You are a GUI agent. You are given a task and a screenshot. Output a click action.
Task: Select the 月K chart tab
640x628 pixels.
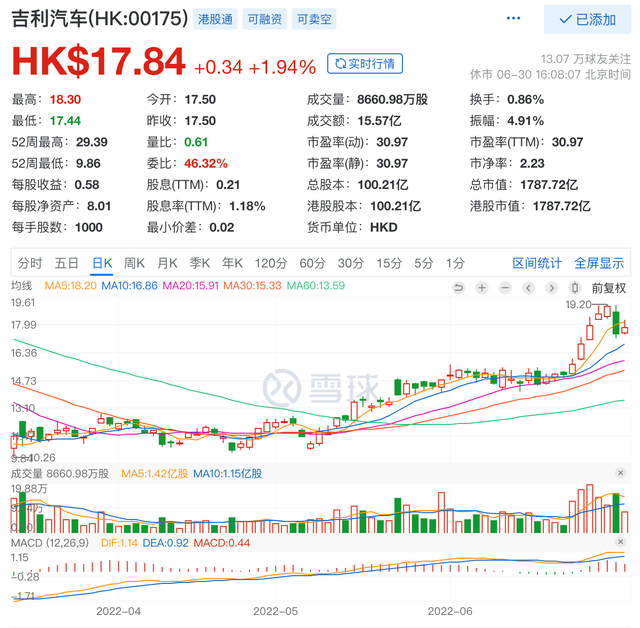click(167, 263)
